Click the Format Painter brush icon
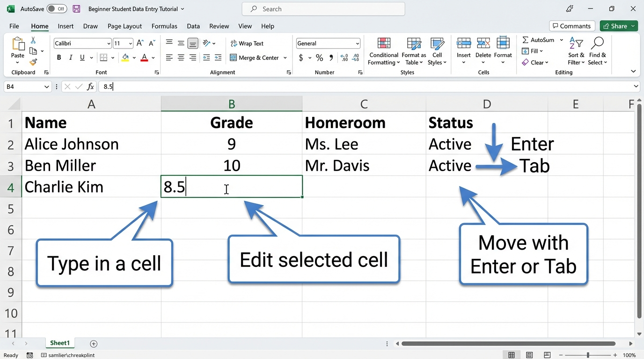644x359 pixels. (33, 62)
